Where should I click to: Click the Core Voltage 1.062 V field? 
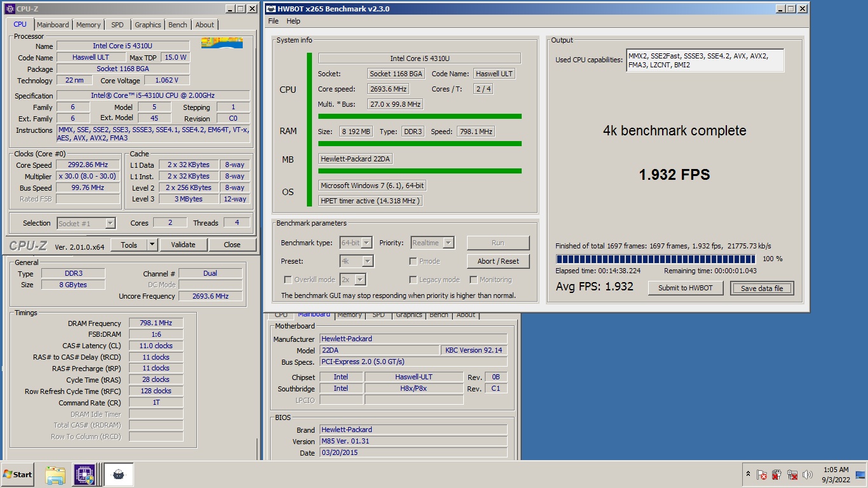(x=166, y=81)
